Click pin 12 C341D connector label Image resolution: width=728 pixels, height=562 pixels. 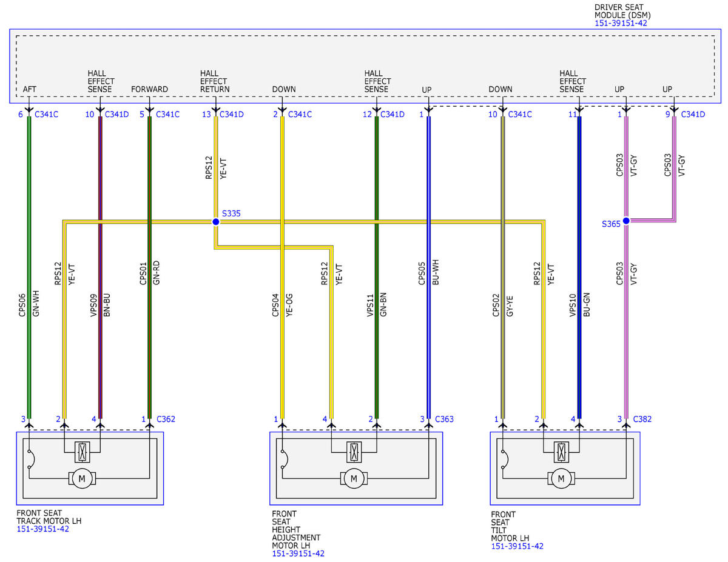(x=383, y=114)
